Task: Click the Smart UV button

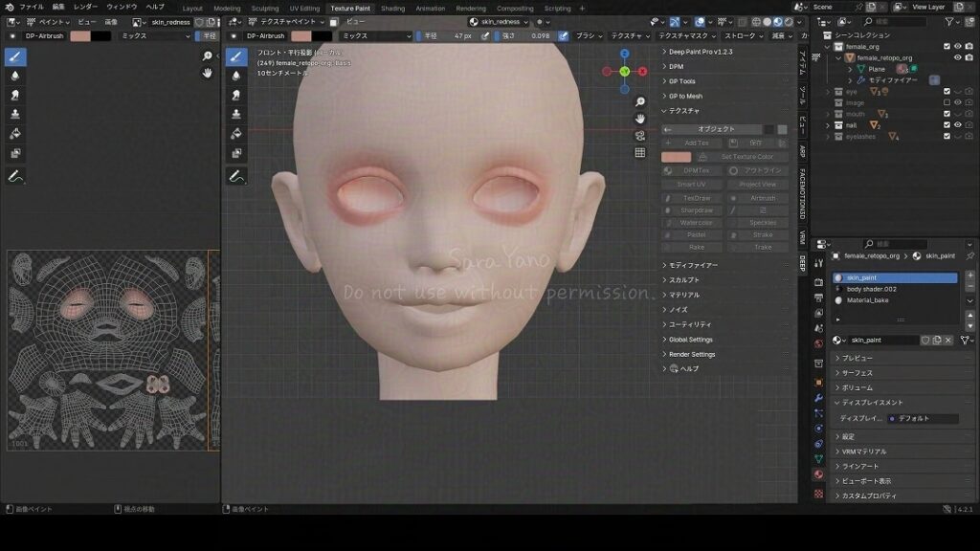Action: click(692, 185)
